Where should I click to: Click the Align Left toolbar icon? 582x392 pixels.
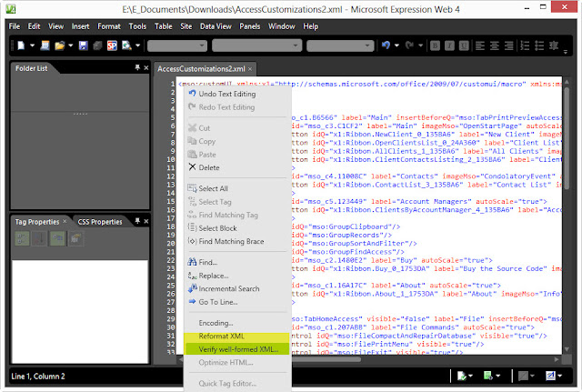pos(480,45)
